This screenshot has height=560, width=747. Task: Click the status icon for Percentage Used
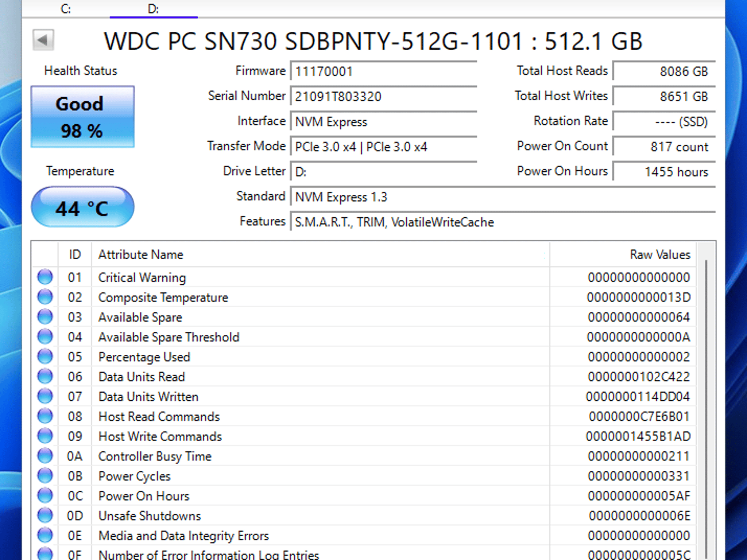tap(45, 357)
